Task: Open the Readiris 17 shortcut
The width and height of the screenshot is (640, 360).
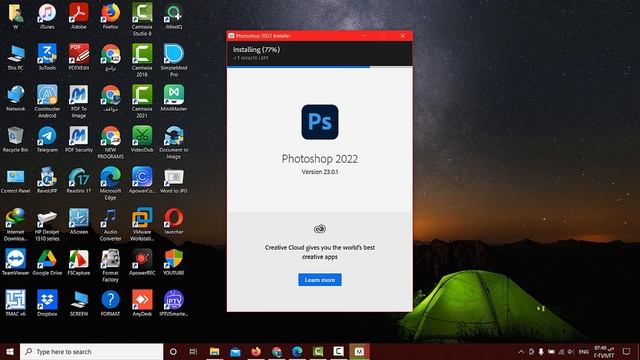Action: click(x=79, y=181)
